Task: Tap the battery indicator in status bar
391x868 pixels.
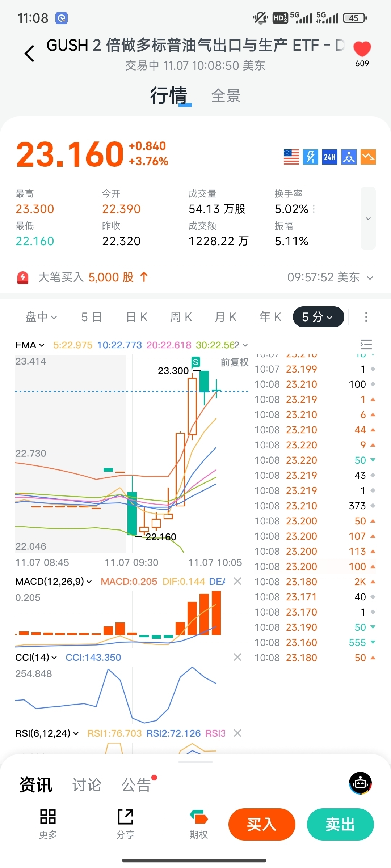Action: click(355, 18)
